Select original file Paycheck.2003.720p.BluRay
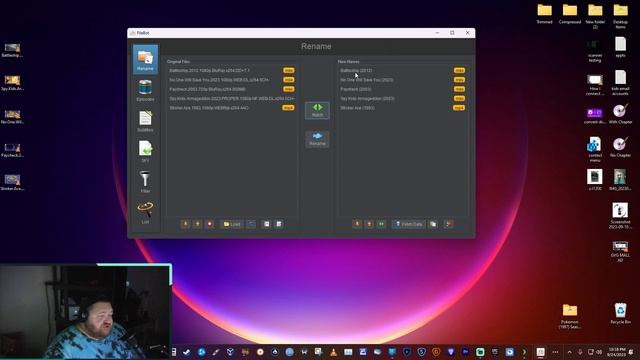This screenshot has width=640, height=360. point(231,89)
